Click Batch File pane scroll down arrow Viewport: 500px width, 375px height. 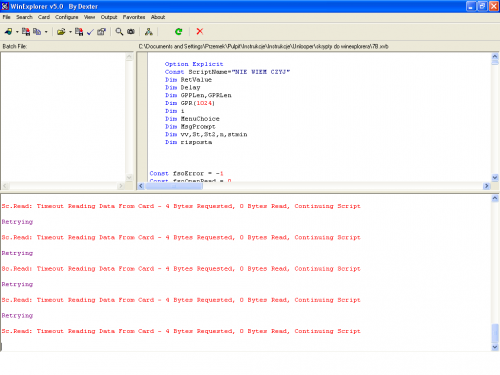pos(129,178)
